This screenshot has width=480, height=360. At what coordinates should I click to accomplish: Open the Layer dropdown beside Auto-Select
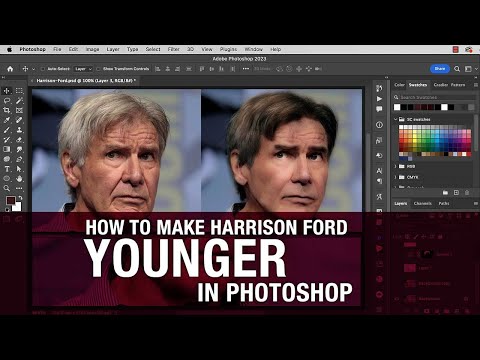pos(83,69)
